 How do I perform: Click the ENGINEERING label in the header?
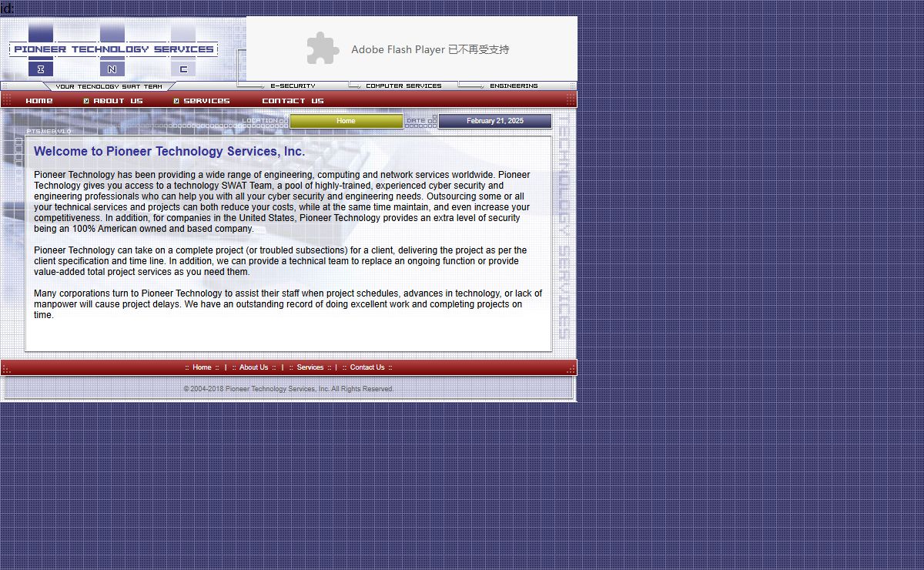514,86
